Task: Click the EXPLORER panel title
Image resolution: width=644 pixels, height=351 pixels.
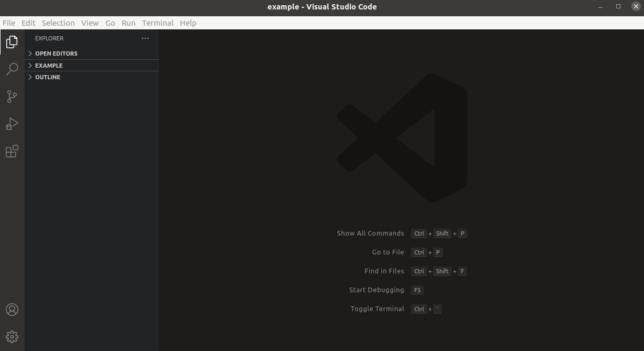Action: click(x=49, y=38)
